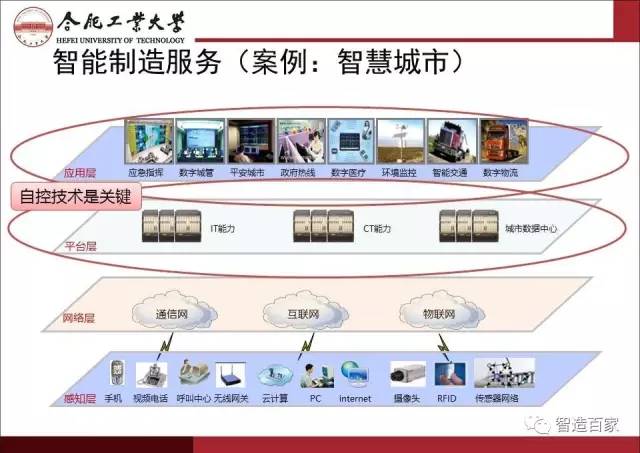Select the 呼叫中心 call center icon

point(192,374)
